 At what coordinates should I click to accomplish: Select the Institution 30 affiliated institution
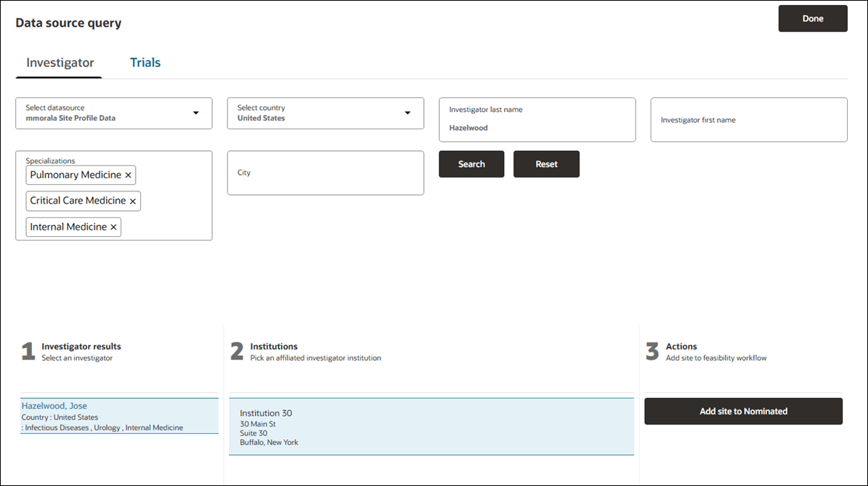click(x=430, y=428)
